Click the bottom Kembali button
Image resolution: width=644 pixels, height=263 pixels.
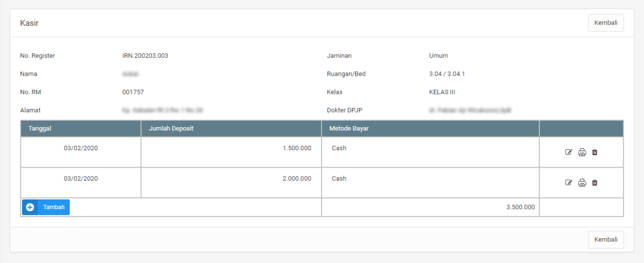[606, 239]
